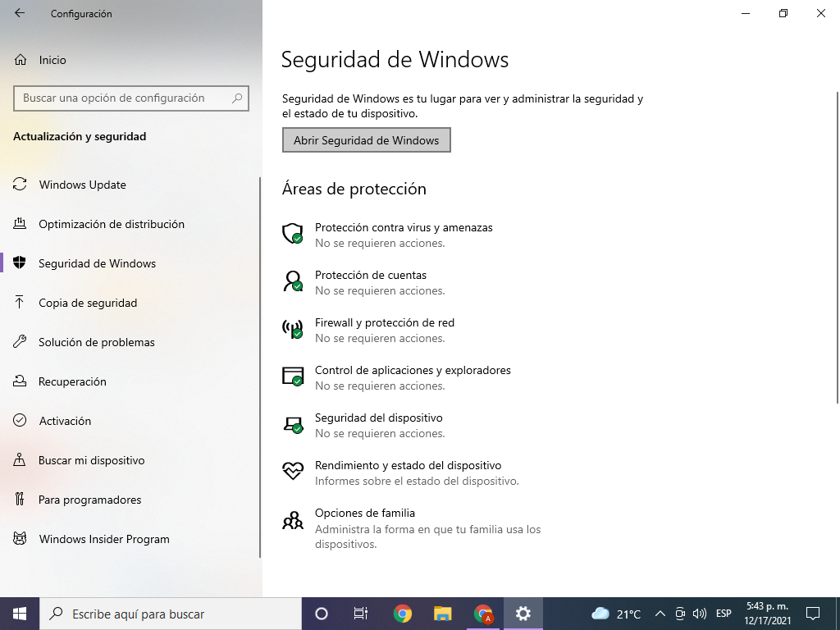840x630 pixels.
Task: Click the Abrir Seguridad de Windows button
Action: [x=367, y=139]
